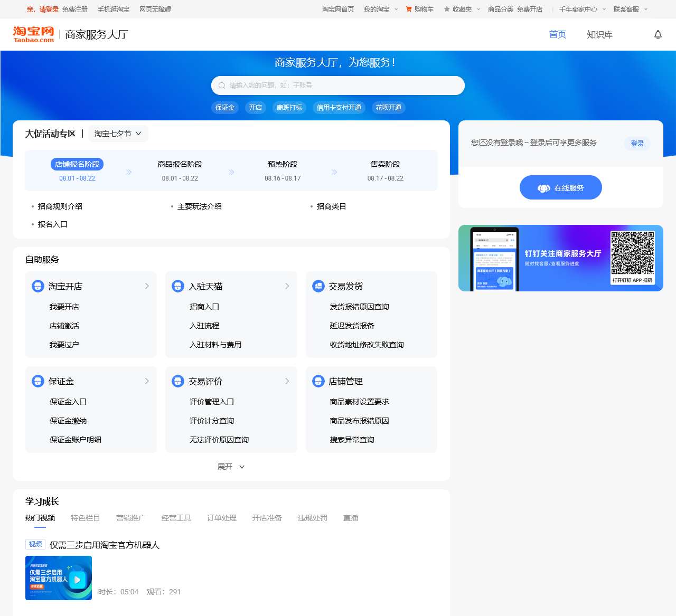The height and width of the screenshot is (616, 676).
Task: Open 我要开店 link
Action: [x=64, y=307]
